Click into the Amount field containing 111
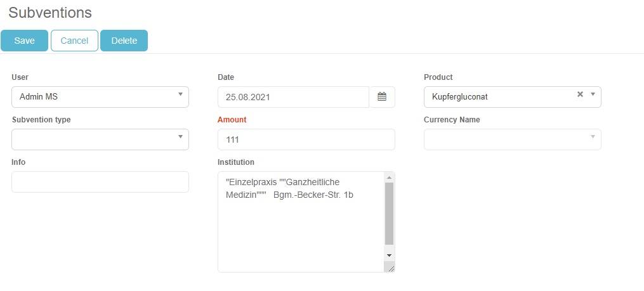644x291 pixels. pyautogui.click(x=306, y=139)
